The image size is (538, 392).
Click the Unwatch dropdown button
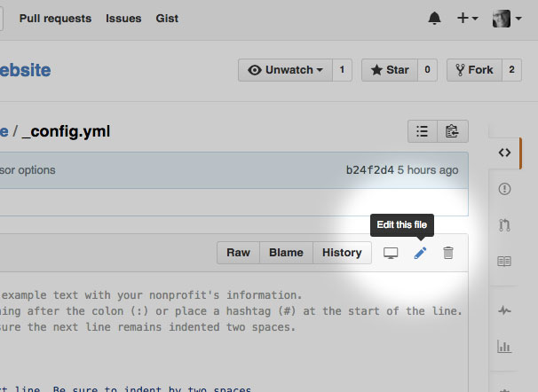[285, 70]
